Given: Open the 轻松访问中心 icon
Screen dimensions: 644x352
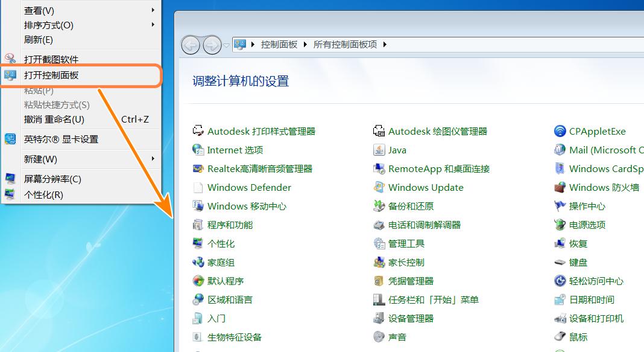Looking at the screenshot, I should pos(560,281).
